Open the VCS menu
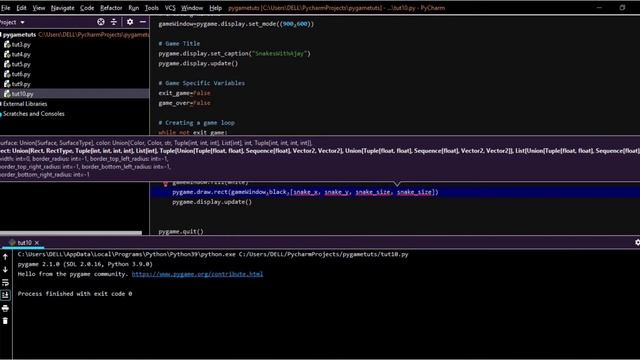 tap(170, 8)
